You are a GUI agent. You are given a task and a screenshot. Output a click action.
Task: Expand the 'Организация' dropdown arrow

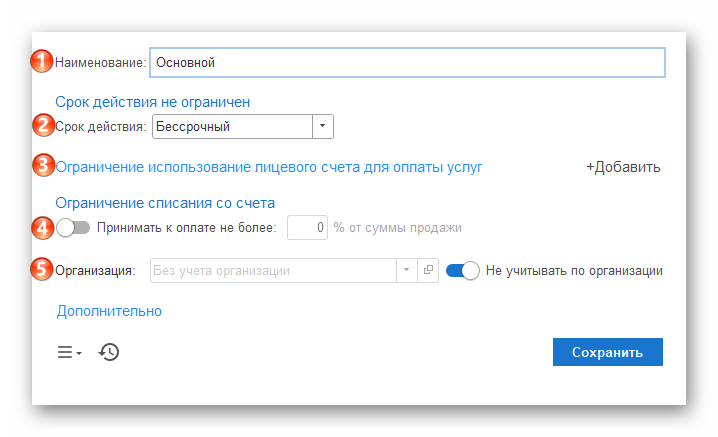(407, 270)
